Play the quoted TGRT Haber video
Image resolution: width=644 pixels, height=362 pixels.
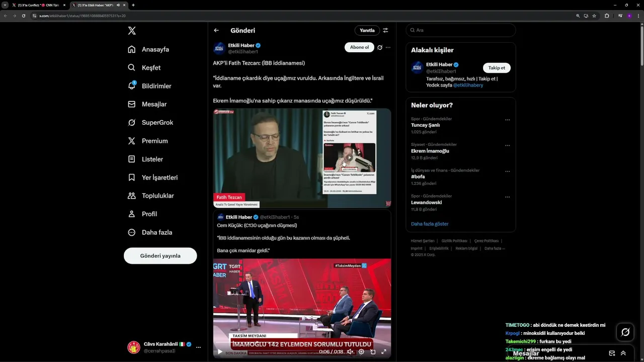click(219, 352)
